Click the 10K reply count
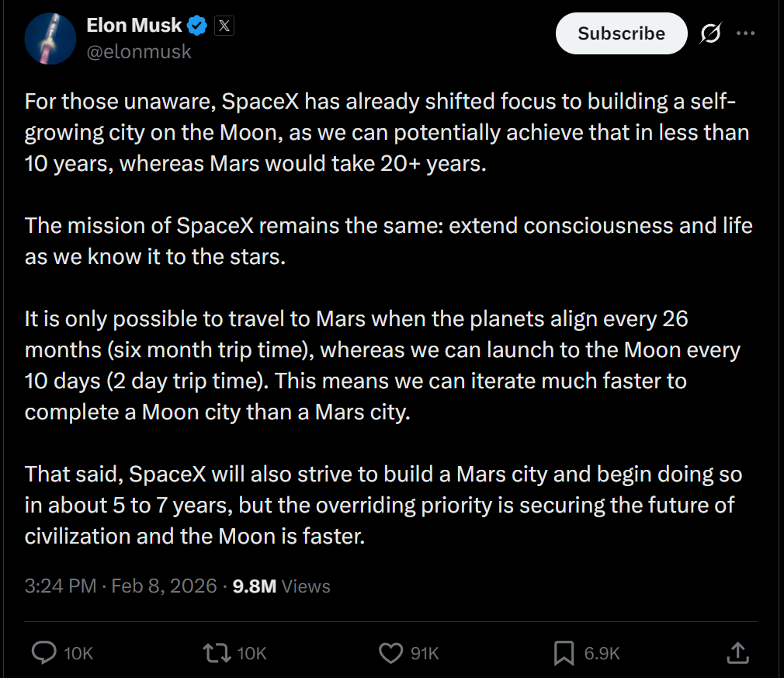 coord(78,653)
